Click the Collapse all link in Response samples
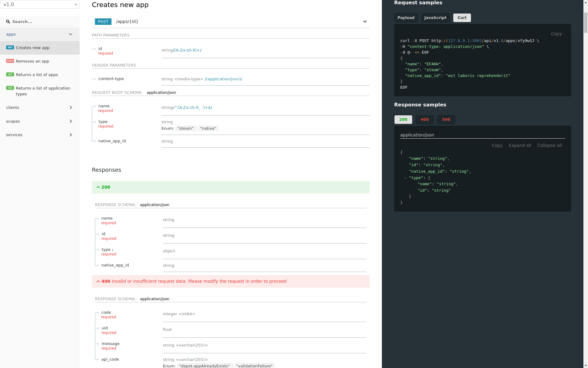 [x=549, y=145]
